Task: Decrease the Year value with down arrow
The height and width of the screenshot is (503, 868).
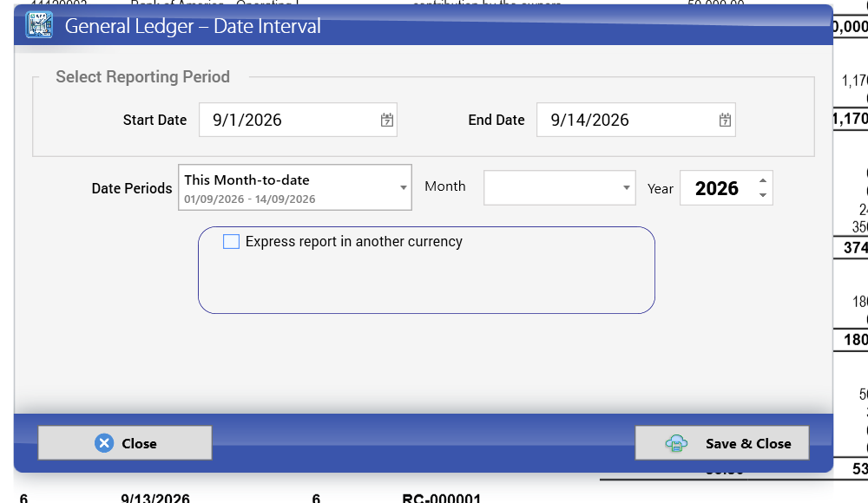Action: [763, 195]
